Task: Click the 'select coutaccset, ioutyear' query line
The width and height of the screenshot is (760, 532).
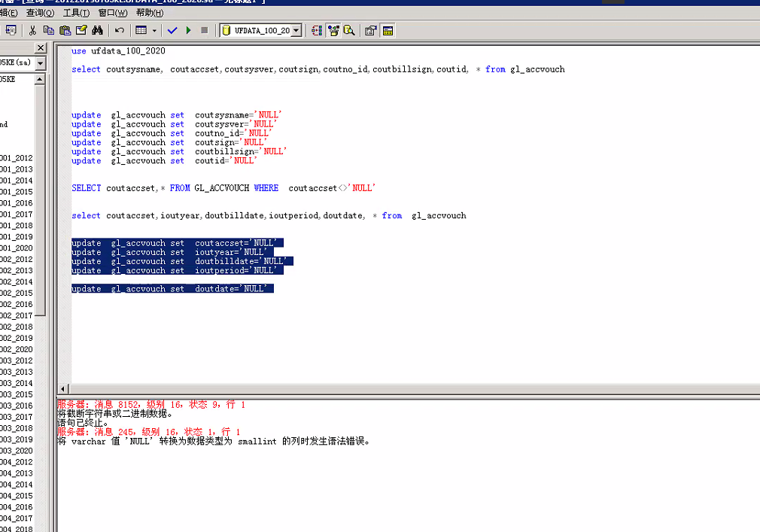Action: [269, 216]
